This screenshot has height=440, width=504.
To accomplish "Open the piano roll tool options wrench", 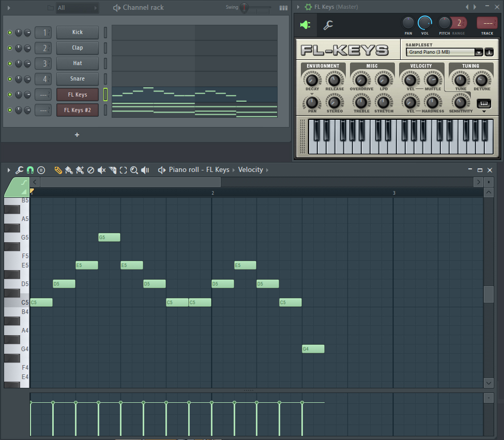I will click(x=19, y=170).
